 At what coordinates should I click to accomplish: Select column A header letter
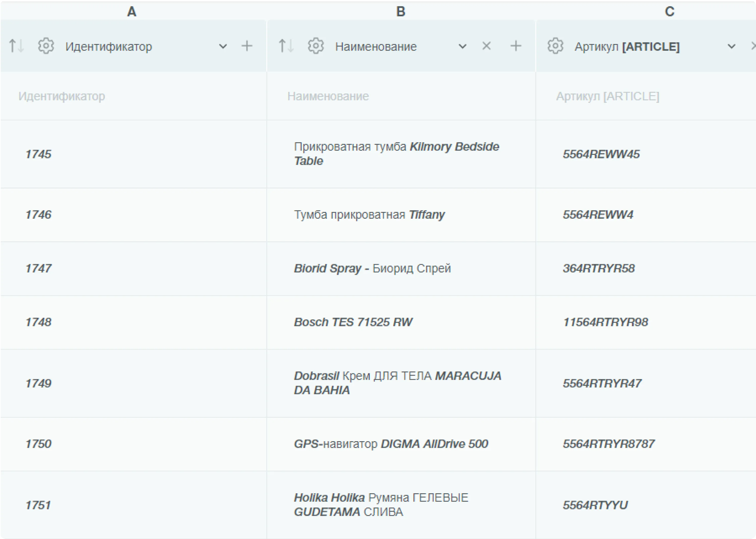pos(132,12)
